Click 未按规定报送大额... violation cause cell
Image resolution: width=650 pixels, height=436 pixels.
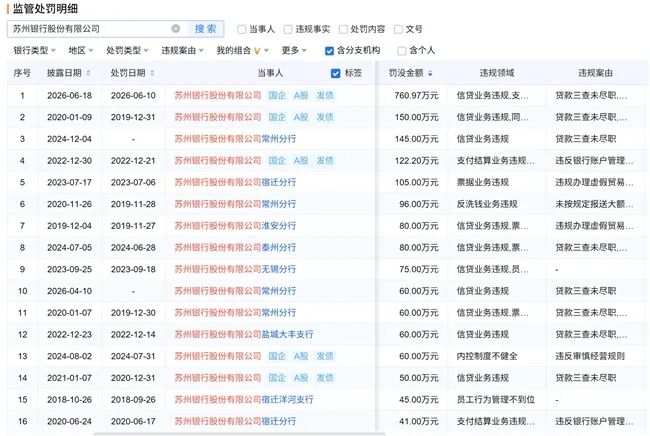594,204
